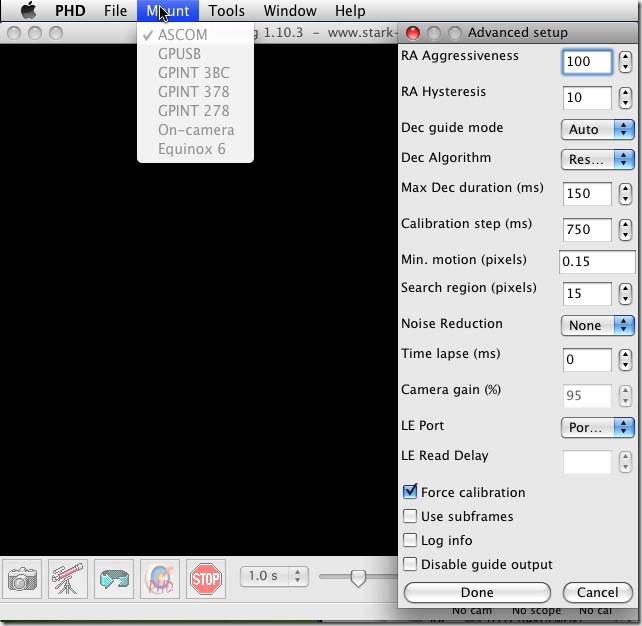This screenshot has height=626, width=642.
Task: Enable the Use subframes checkbox
Action: [410, 516]
